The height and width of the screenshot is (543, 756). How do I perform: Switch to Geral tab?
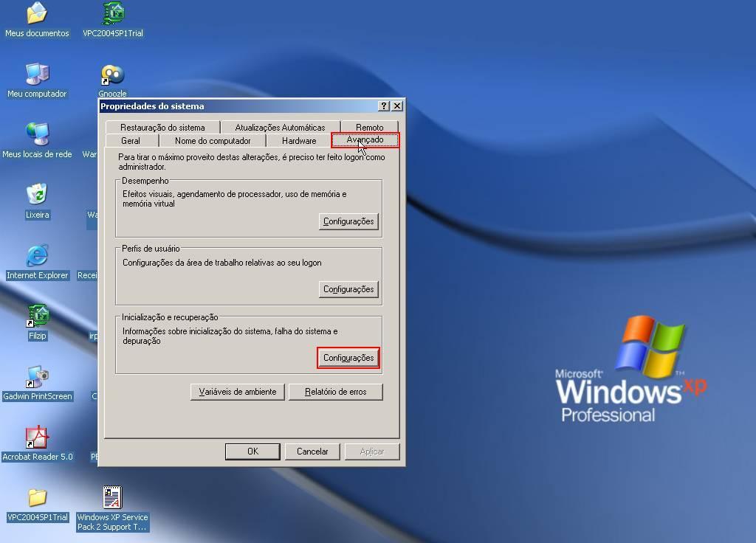point(131,141)
